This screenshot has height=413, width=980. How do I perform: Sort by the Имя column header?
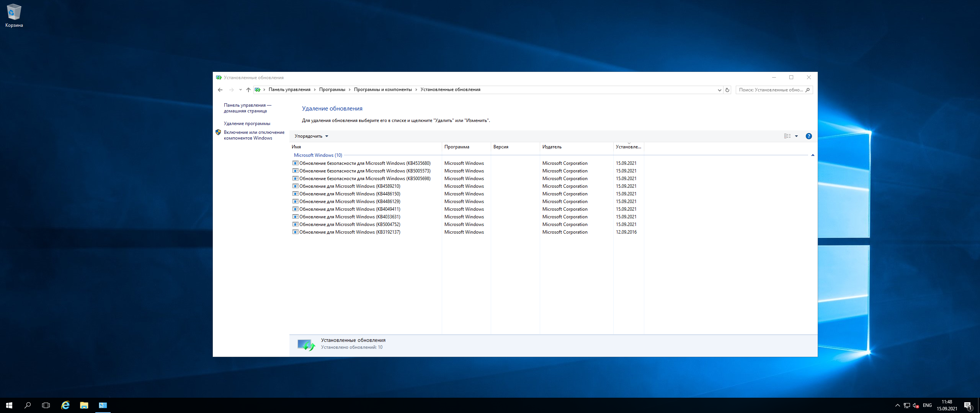coord(366,147)
